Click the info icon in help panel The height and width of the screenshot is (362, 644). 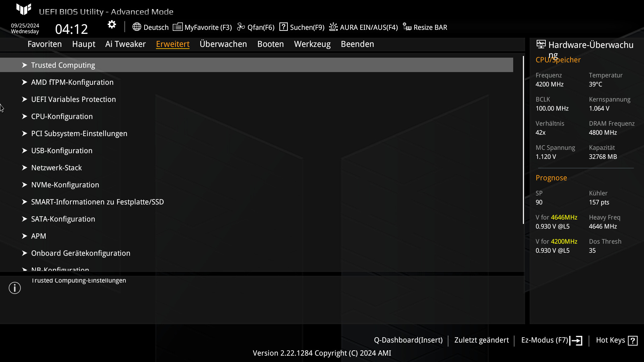15,288
